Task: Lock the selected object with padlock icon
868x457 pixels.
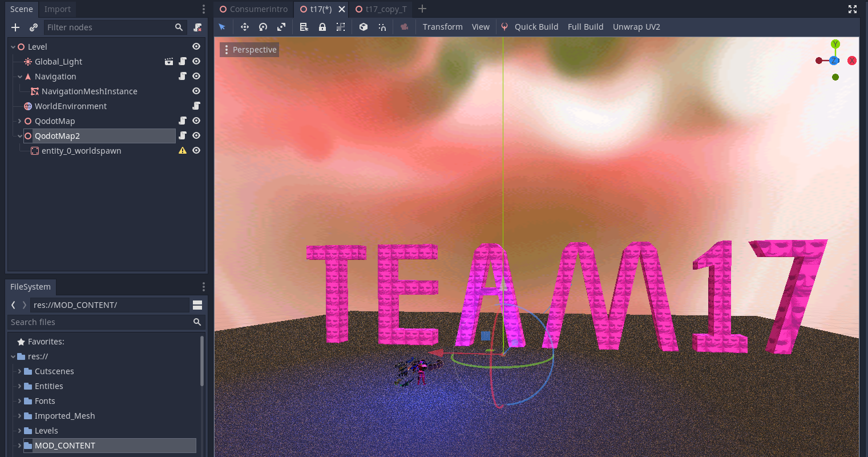Action: pos(322,27)
